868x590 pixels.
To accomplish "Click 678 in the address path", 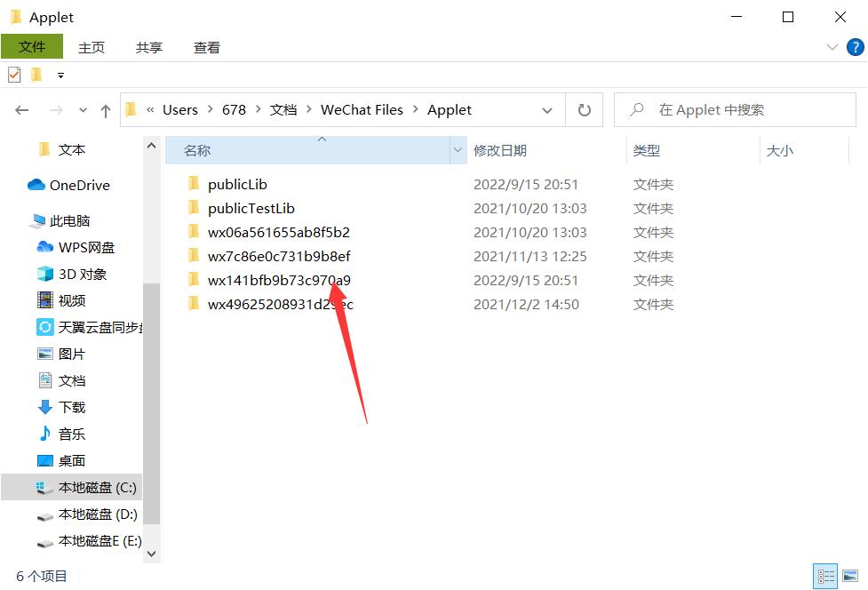I will coord(234,110).
